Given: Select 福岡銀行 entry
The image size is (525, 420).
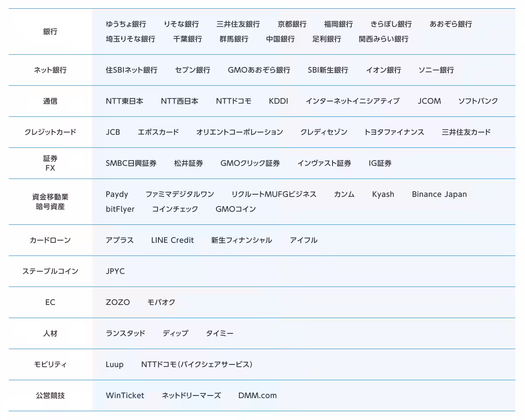Looking at the screenshot, I should click(x=339, y=24).
